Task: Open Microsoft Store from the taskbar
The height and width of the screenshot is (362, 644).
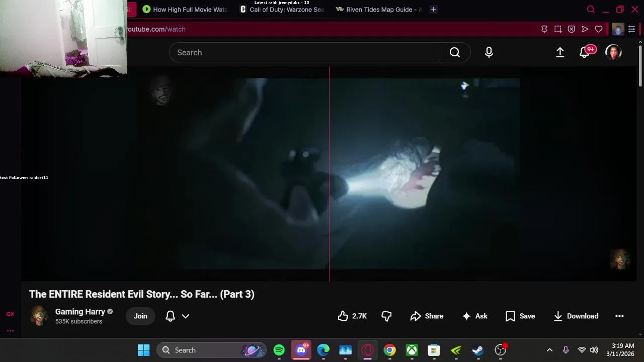Action: pyautogui.click(x=434, y=350)
